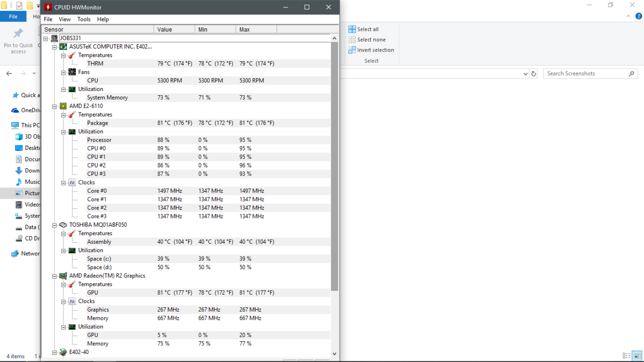
Task: Click the 5300 RPM CPU fan value
Action: 170,80
